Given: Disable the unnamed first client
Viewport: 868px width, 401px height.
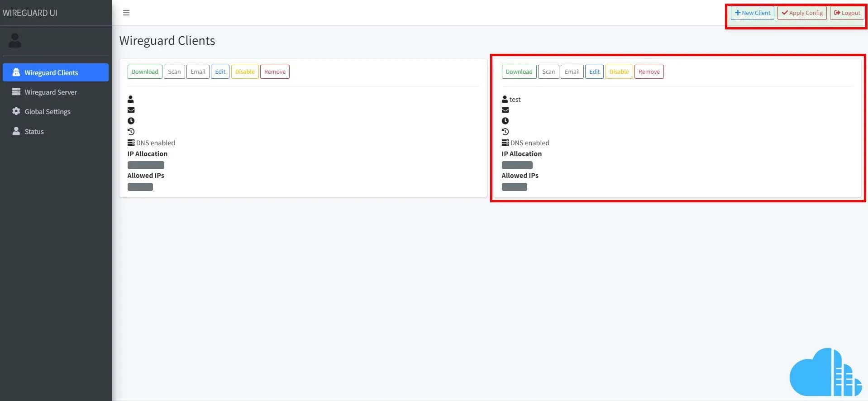Looking at the screenshot, I should click(245, 72).
